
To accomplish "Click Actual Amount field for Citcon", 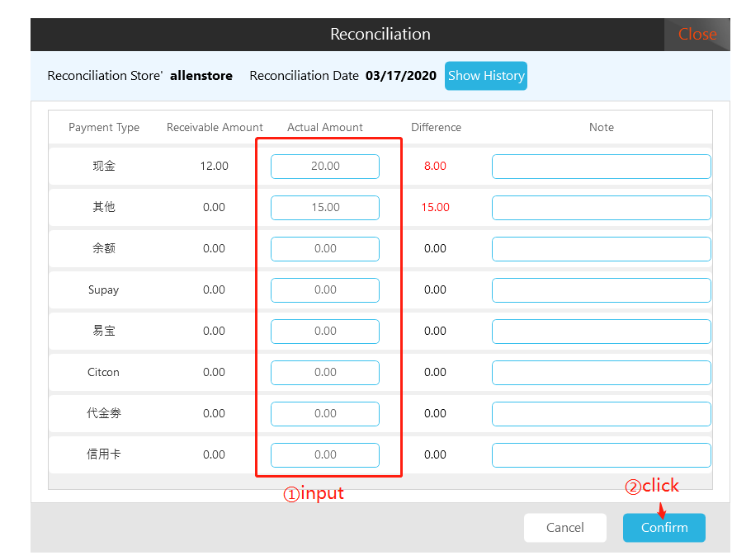I will pos(325,373).
